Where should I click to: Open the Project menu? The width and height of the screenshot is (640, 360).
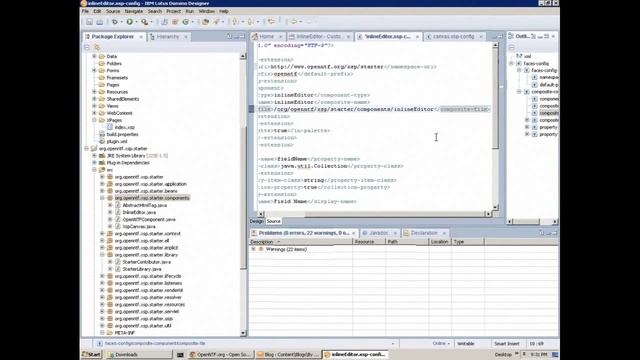173,11
